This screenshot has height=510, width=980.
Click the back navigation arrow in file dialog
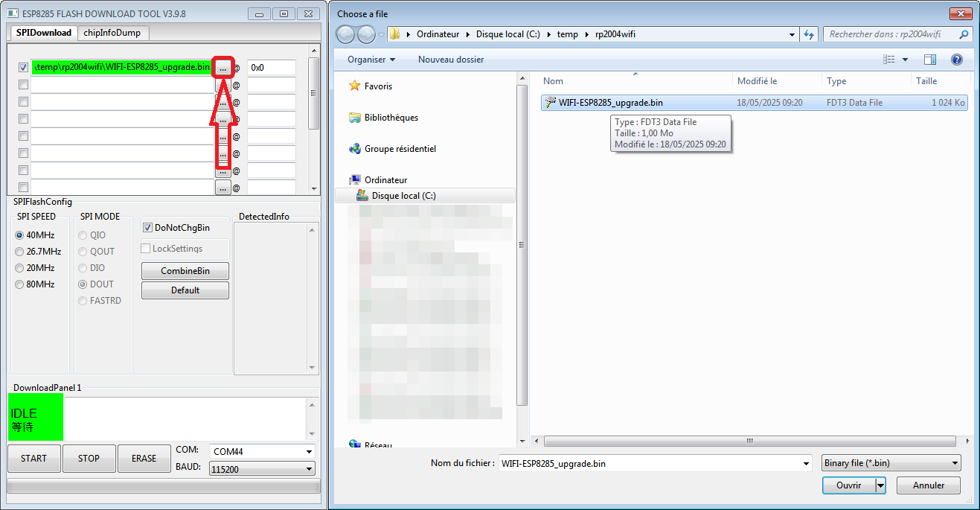coord(346,34)
